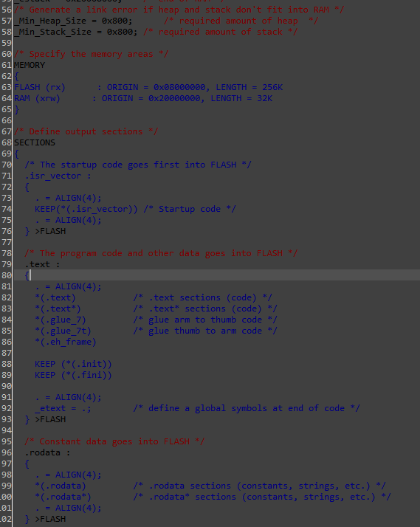Click the *(.text*) input section line
Image resolution: width=420 pixels, height=527 pixels.
tap(58, 309)
